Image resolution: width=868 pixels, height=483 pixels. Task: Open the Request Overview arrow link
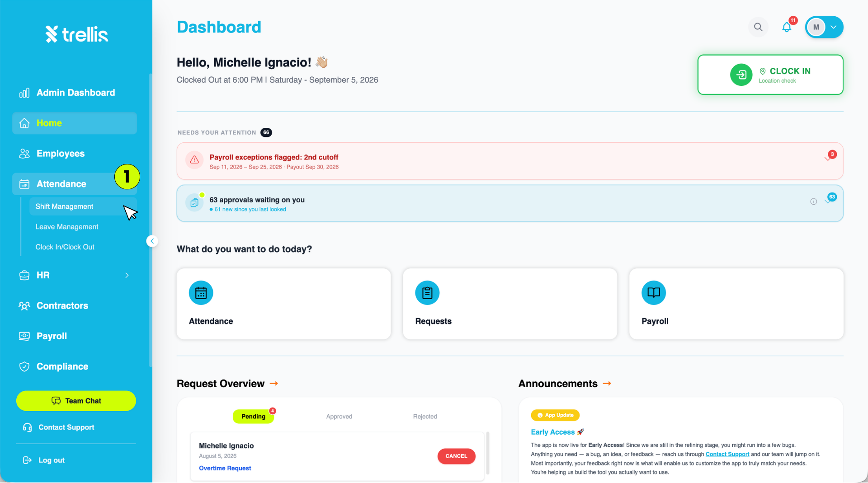tap(274, 384)
